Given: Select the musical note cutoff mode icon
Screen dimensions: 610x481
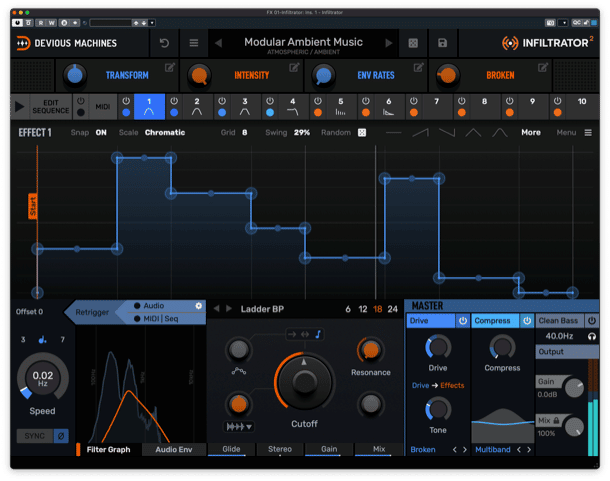Looking at the screenshot, I should point(318,334).
